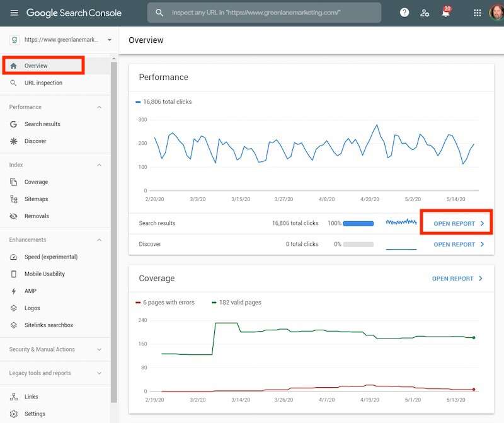Collapse the Index sidebar section

coord(100,165)
